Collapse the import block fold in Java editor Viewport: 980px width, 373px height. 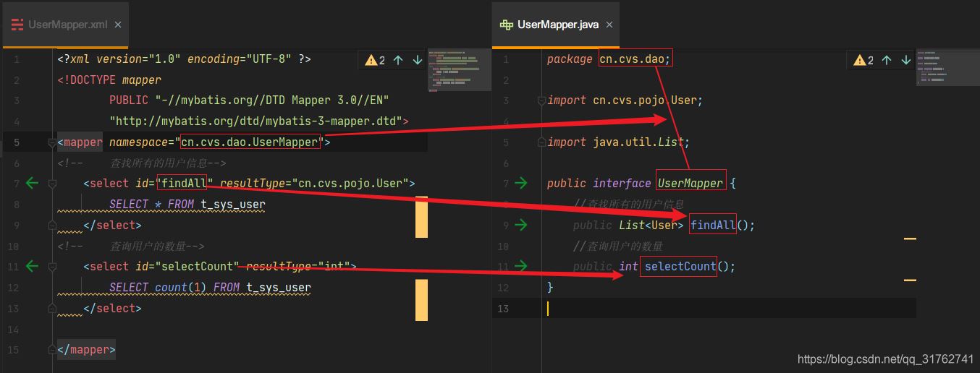(541, 100)
